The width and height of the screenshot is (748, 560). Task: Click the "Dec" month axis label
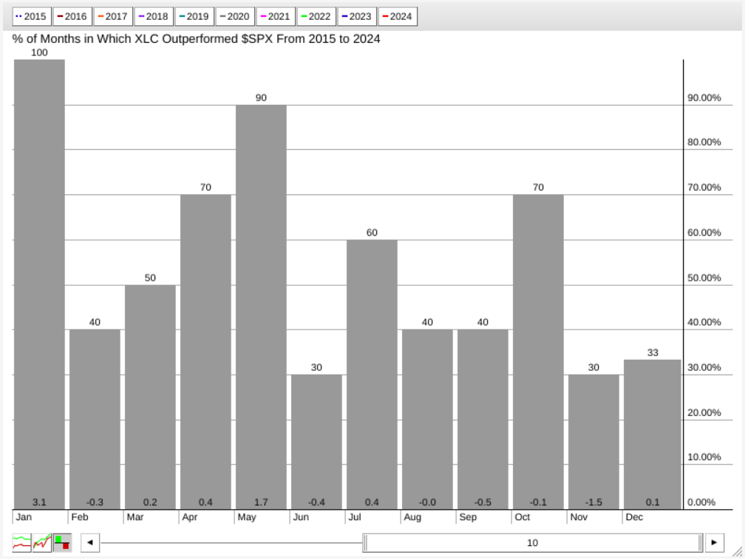(x=636, y=519)
